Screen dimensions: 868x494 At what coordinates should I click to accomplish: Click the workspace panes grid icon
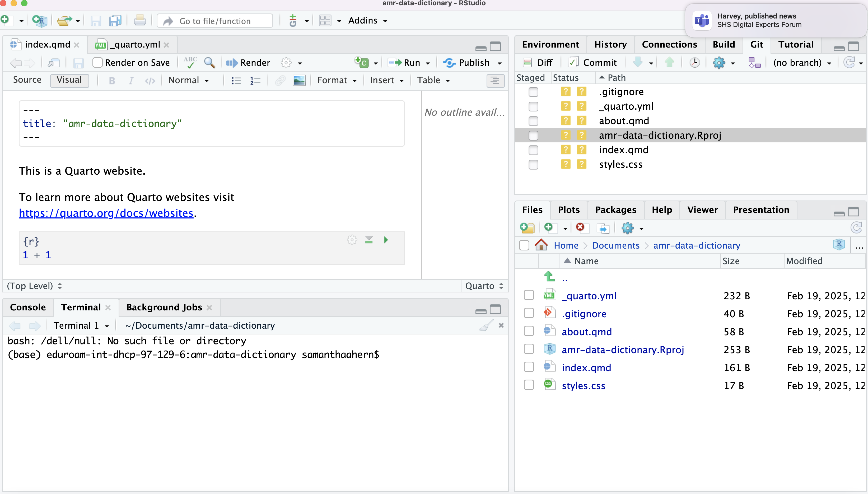tap(325, 20)
